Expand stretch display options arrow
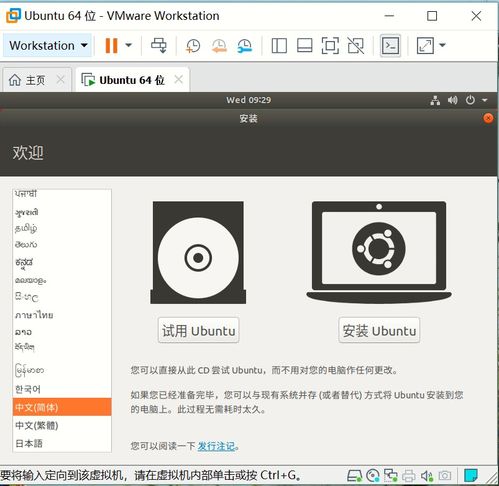Viewport: 499px width, 486px height. [442, 45]
